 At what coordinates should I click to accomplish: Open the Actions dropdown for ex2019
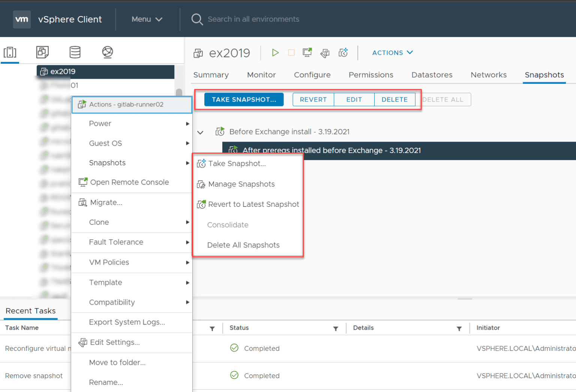[392, 52]
